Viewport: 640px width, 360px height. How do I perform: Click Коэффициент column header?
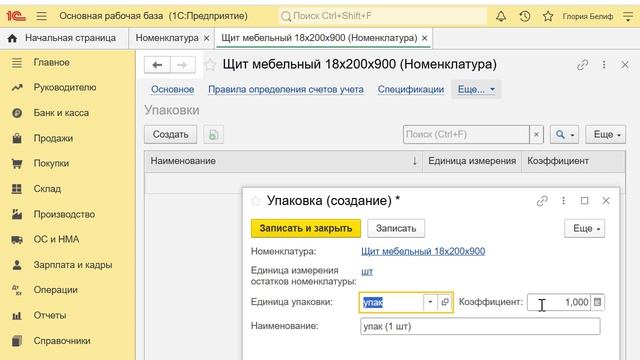[x=573, y=161]
